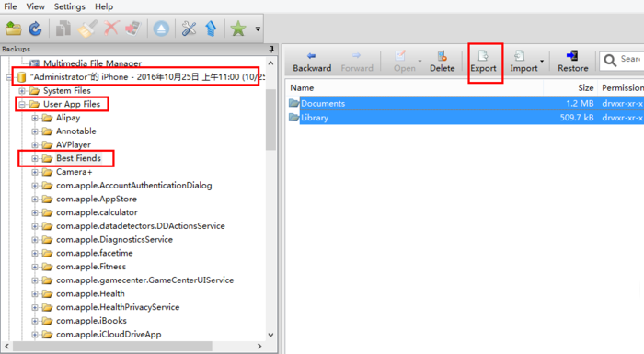Click tree vertical scrollbar down arrow
Viewport: 644px width, 354px height.
click(271, 335)
